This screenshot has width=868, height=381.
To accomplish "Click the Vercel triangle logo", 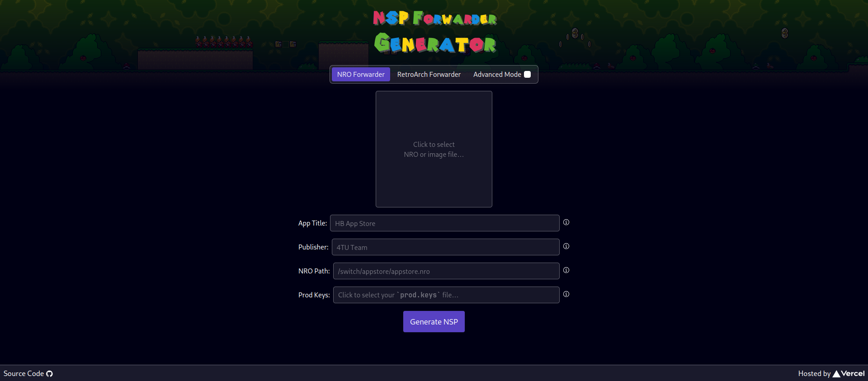I will [836, 374].
